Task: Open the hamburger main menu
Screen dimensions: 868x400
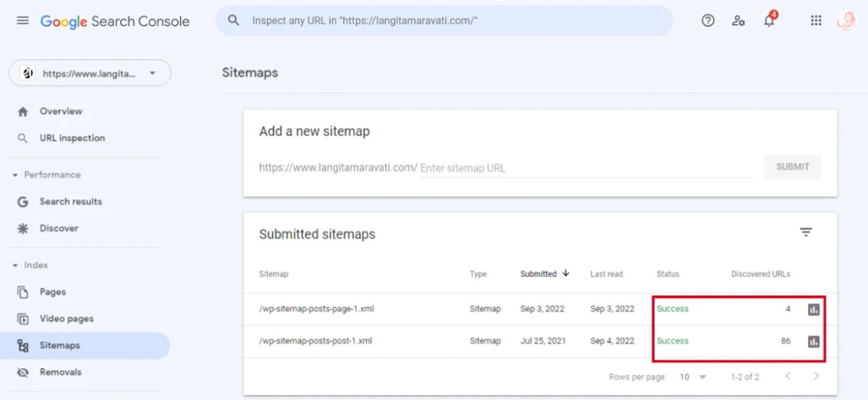Action: 22,21
